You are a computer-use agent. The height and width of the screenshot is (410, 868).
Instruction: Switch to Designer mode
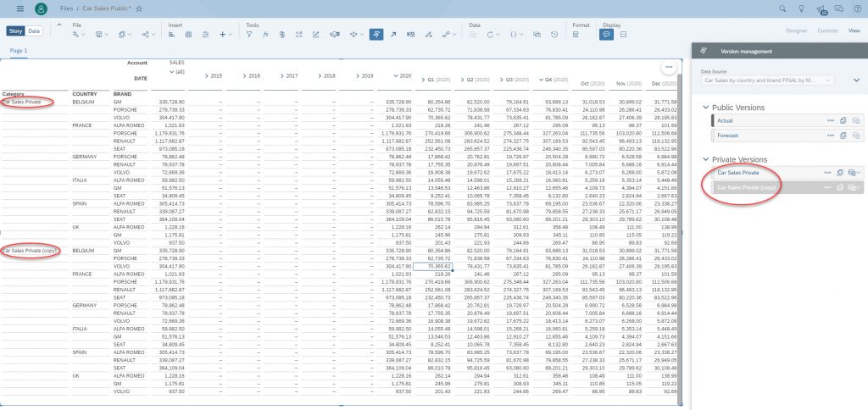click(797, 31)
